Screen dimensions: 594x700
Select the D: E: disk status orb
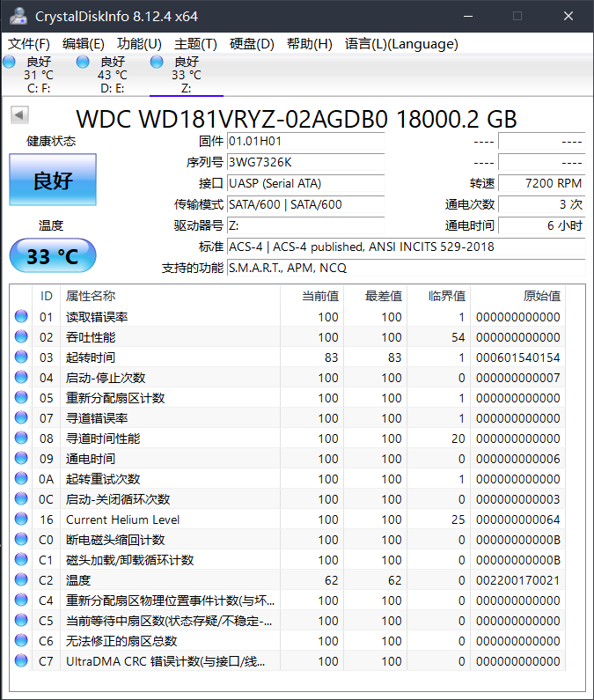coord(83,62)
